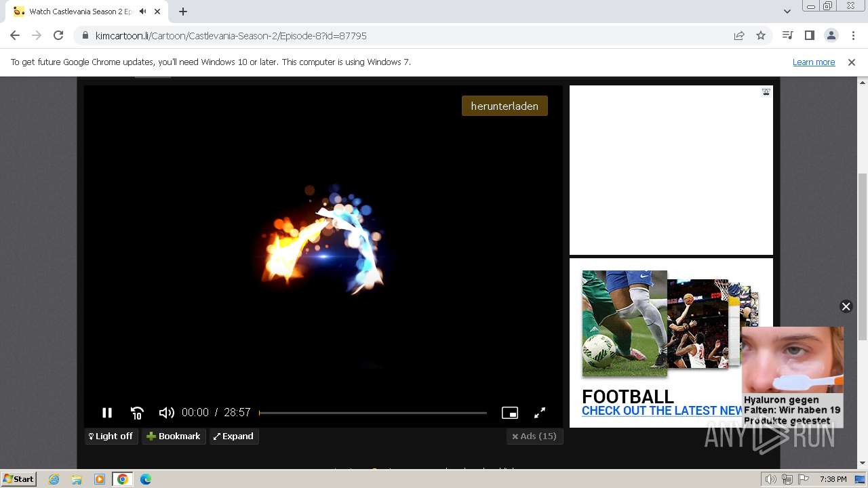868x488 pixels.
Task: Click Learn more about Chrome updates
Action: tap(814, 62)
